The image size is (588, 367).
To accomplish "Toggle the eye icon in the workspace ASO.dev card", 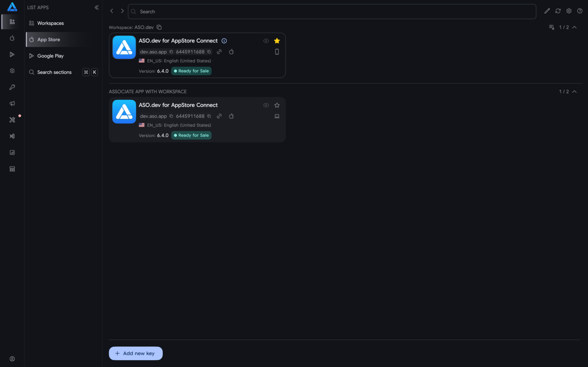I will pos(266,41).
